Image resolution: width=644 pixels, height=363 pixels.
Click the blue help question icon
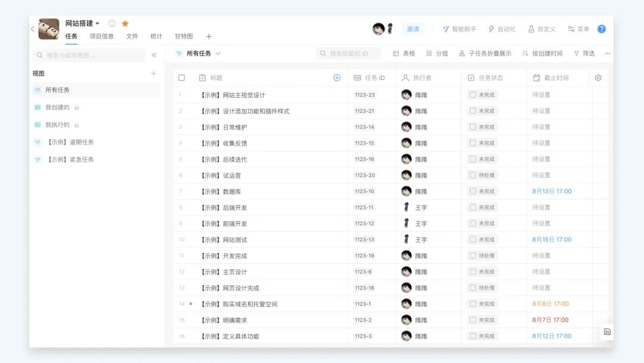click(x=601, y=29)
